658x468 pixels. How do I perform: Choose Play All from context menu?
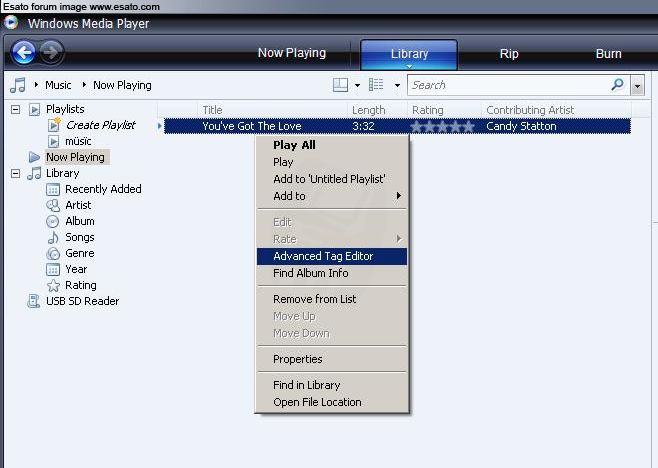coord(332,145)
